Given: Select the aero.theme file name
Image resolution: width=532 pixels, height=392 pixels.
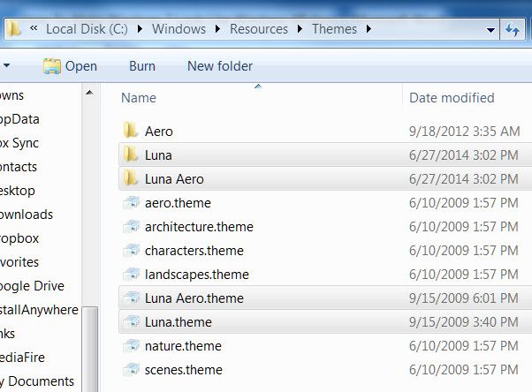Looking at the screenshot, I should (x=178, y=203).
